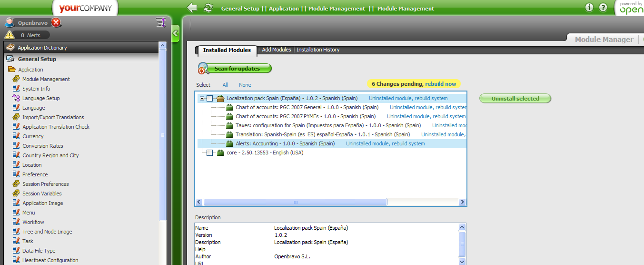The height and width of the screenshot is (265, 644).
Task: Click the green refresh icon
Action: tap(208, 8)
